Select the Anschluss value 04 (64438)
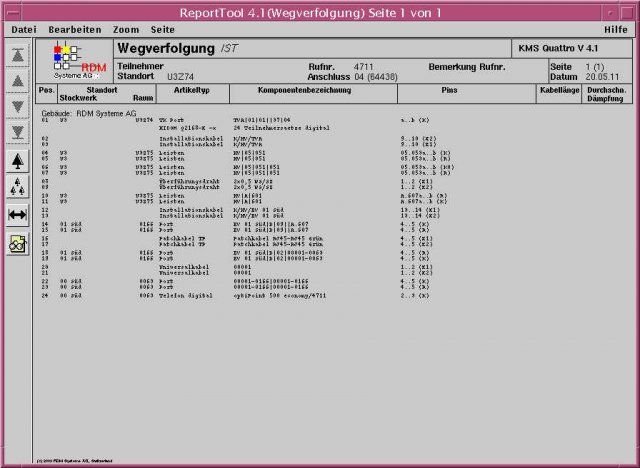 tap(376, 77)
